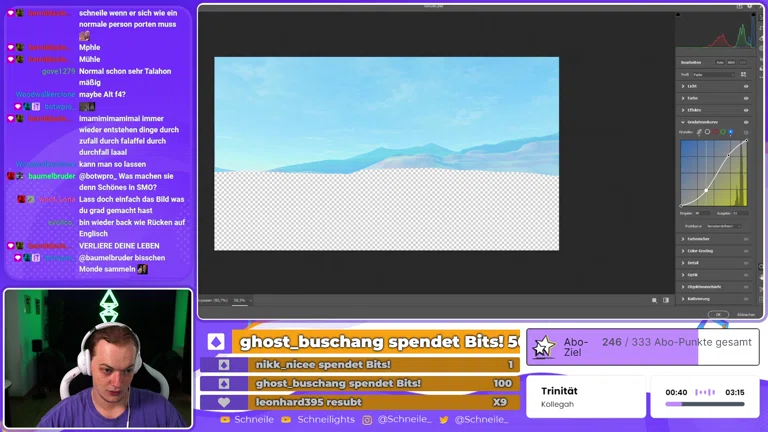The height and width of the screenshot is (432, 768).
Task: Open the profile browser grid icon
Action: pos(744,74)
